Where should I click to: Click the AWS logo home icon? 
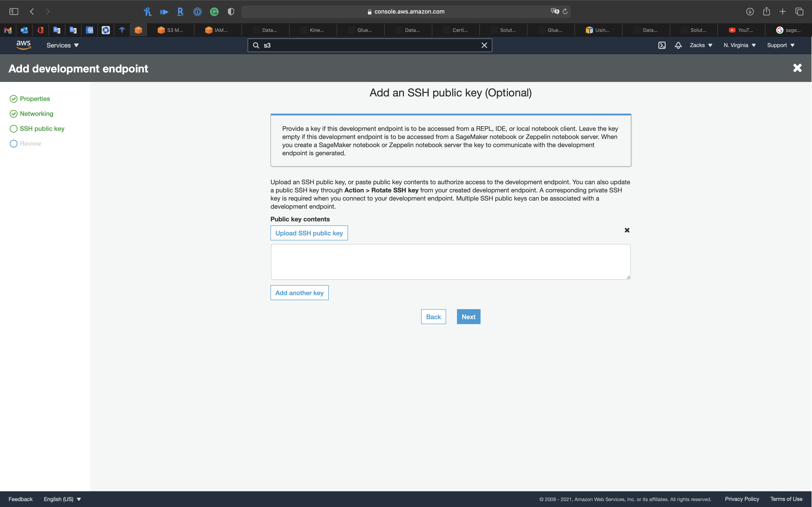click(x=24, y=45)
